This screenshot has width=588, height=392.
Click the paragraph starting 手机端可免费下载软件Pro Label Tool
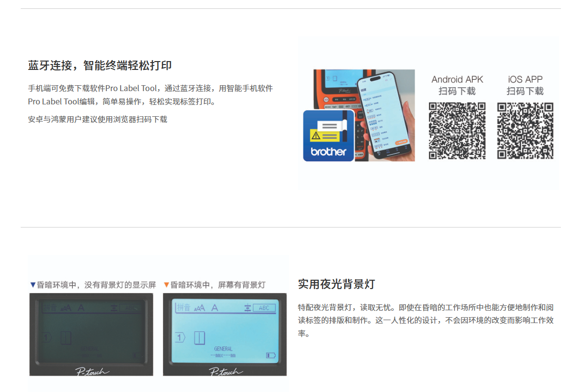tap(150, 95)
